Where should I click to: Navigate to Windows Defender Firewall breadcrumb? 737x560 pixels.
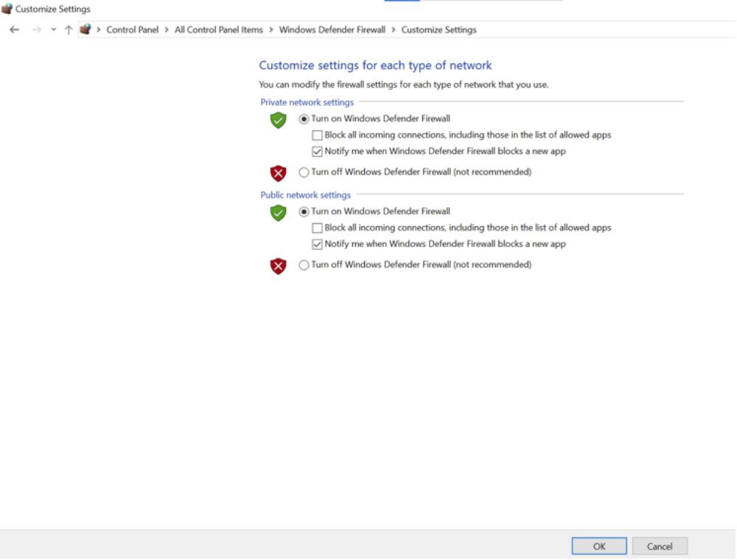pos(332,30)
